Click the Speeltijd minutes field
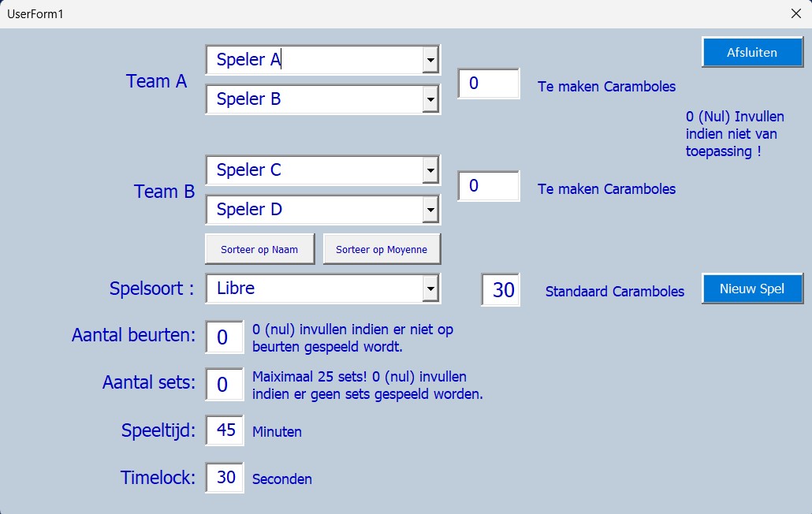The width and height of the screenshot is (812, 514). click(225, 430)
